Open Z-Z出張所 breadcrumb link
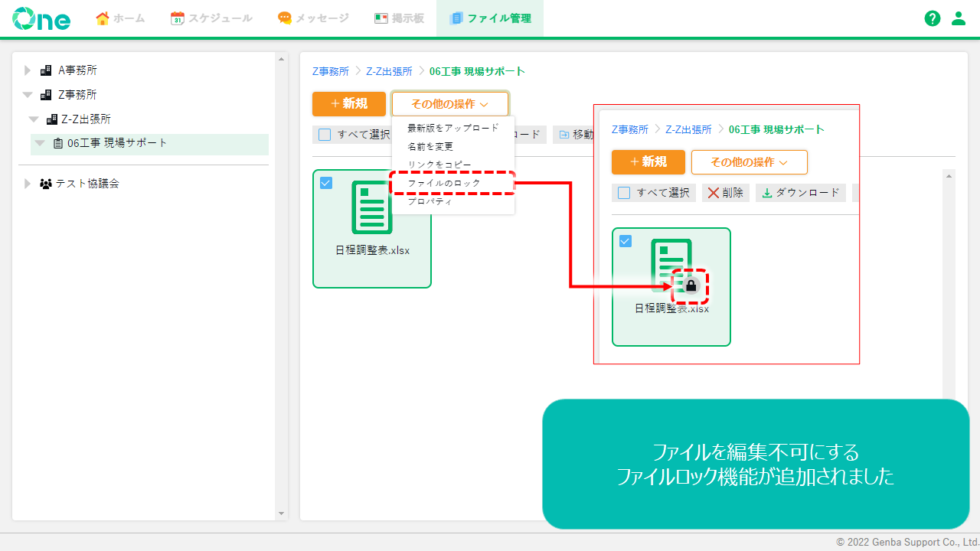 389,71
